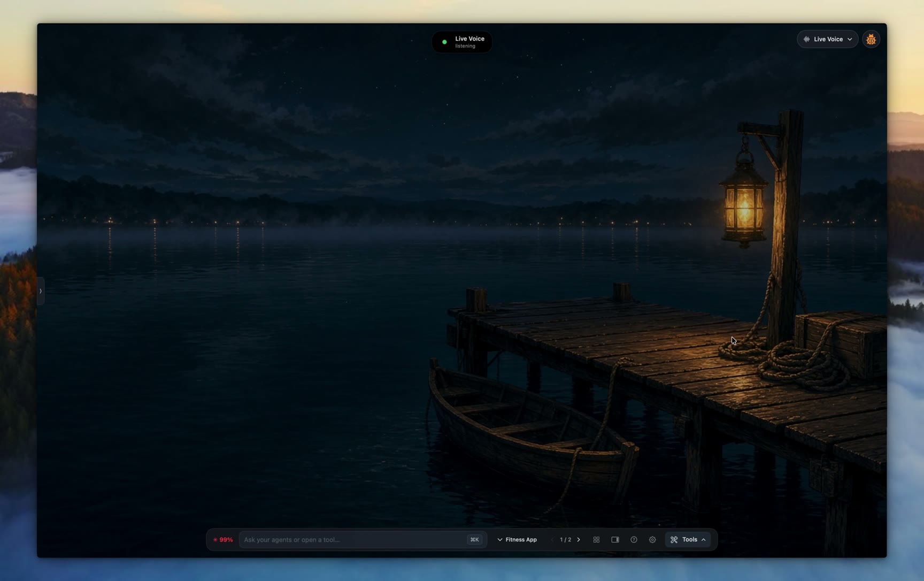Open the Fitness App project dropdown
The width and height of the screenshot is (924, 581).
[517, 540]
